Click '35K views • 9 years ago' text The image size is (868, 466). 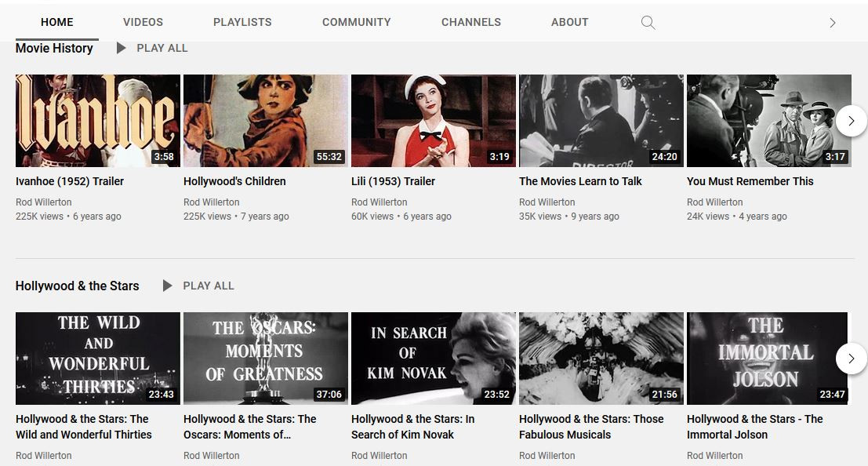569,217
